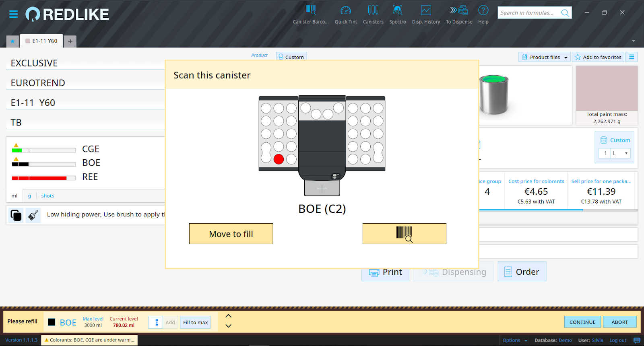Click the formula color preview swatch
The width and height of the screenshot is (644, 346).
point(607,89)
